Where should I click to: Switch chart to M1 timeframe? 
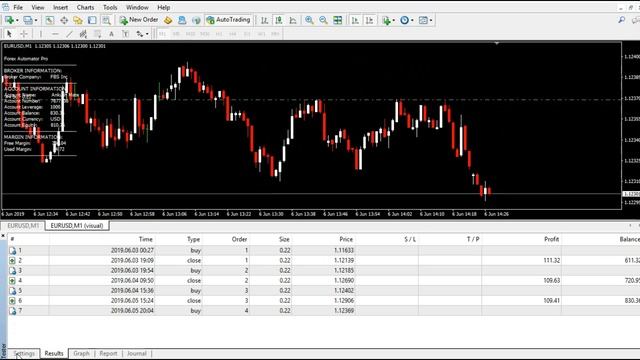click(162, 34)
